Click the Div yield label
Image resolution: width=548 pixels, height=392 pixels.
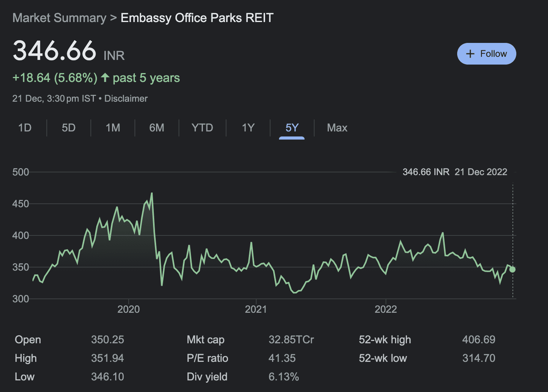point(207,377)
